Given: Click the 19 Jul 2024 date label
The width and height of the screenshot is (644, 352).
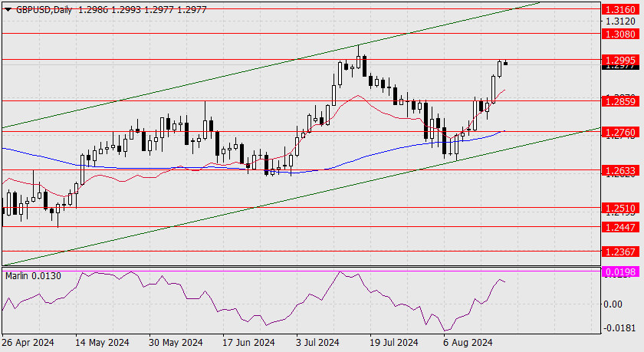Looking at the screenshot, I should (x=394, y=342).
